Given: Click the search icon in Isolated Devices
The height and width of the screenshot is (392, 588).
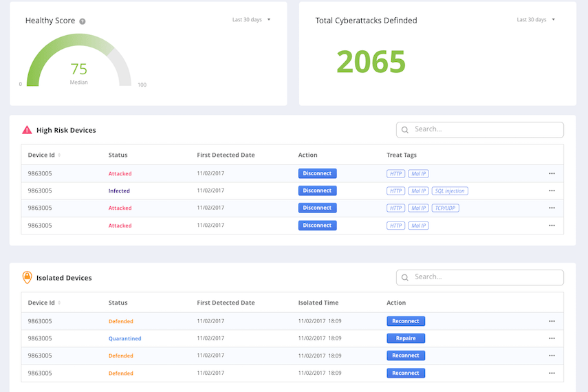Looking at the screenshot, I should click(x=405, y=277).
